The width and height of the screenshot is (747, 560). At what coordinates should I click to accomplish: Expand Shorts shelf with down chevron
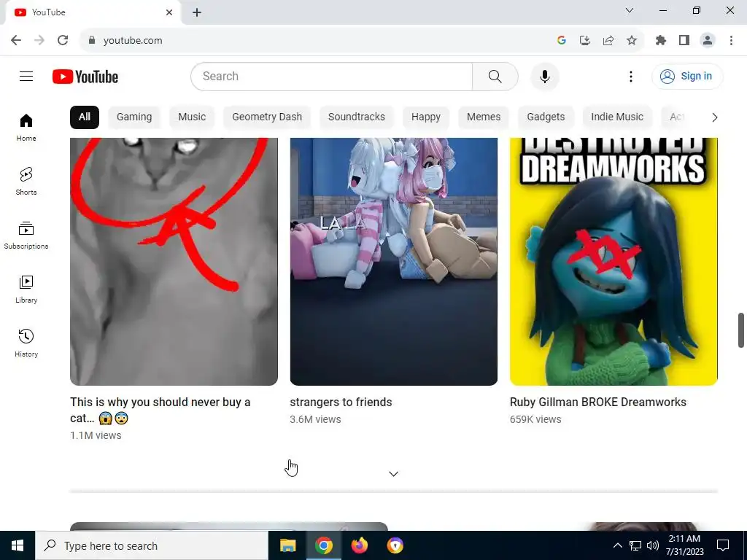(393, 474)
